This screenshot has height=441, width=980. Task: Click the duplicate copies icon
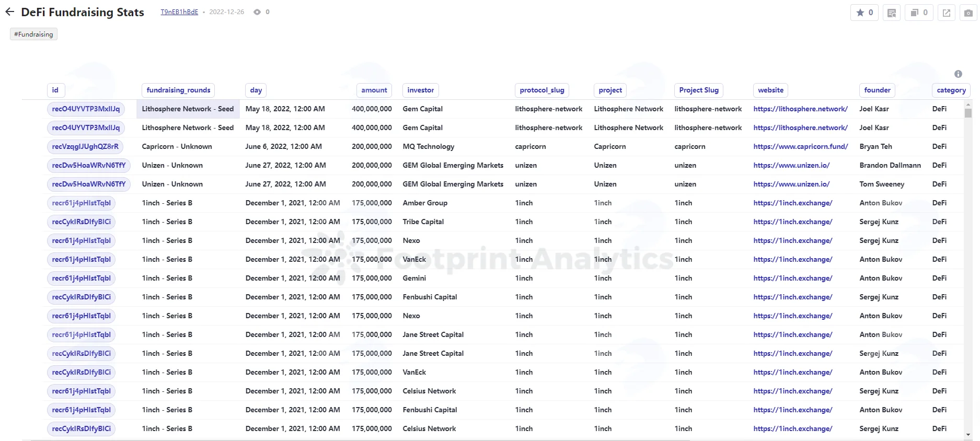pos(919,13)
